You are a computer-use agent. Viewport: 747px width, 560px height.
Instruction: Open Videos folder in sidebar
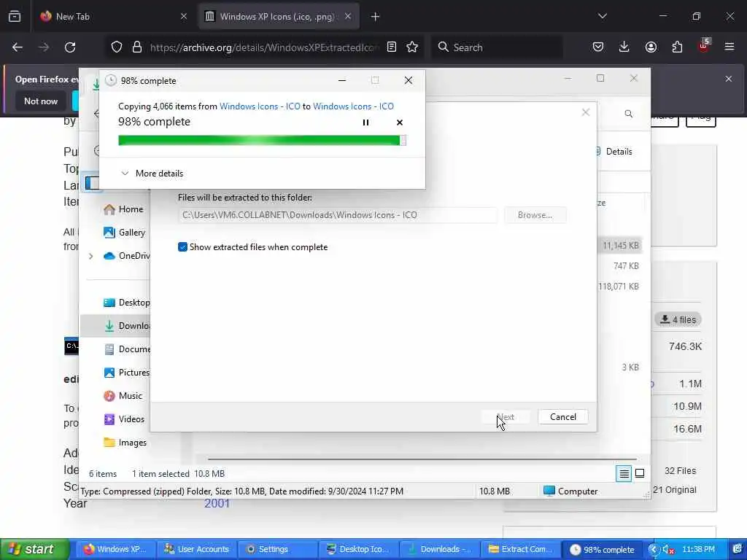124,419
